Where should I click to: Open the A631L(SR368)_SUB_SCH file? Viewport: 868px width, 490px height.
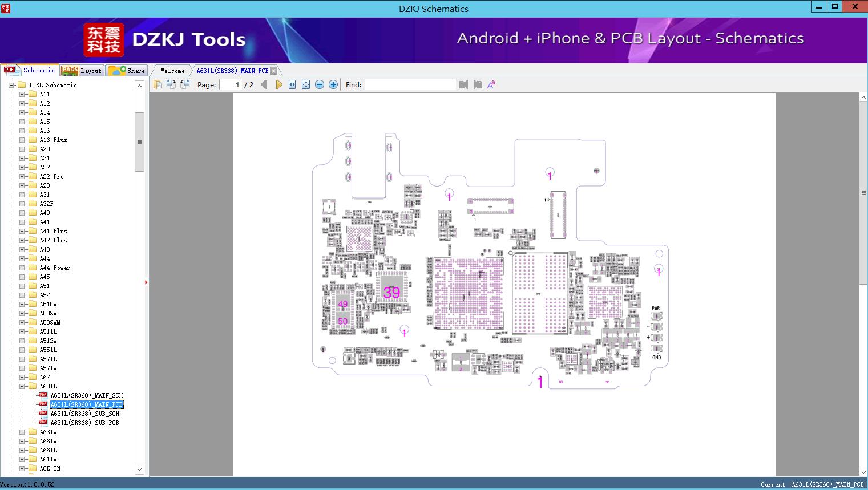[85, 414]
